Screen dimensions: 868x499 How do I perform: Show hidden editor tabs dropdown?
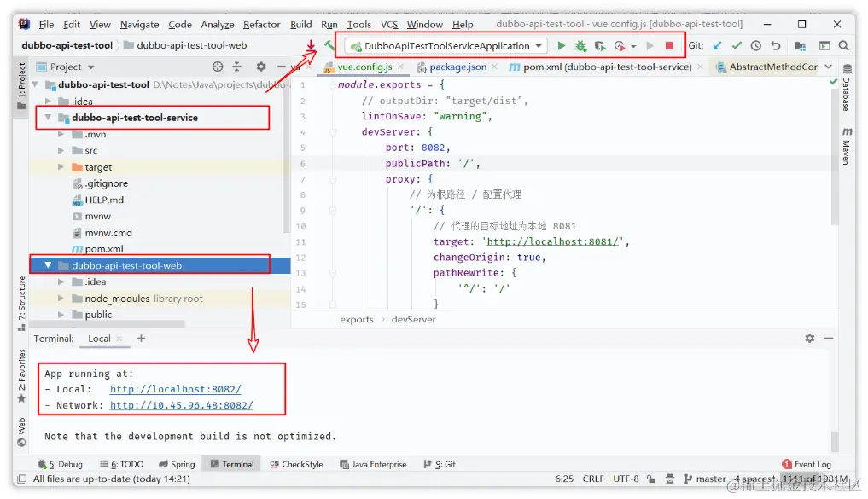[x=828, y=67]
